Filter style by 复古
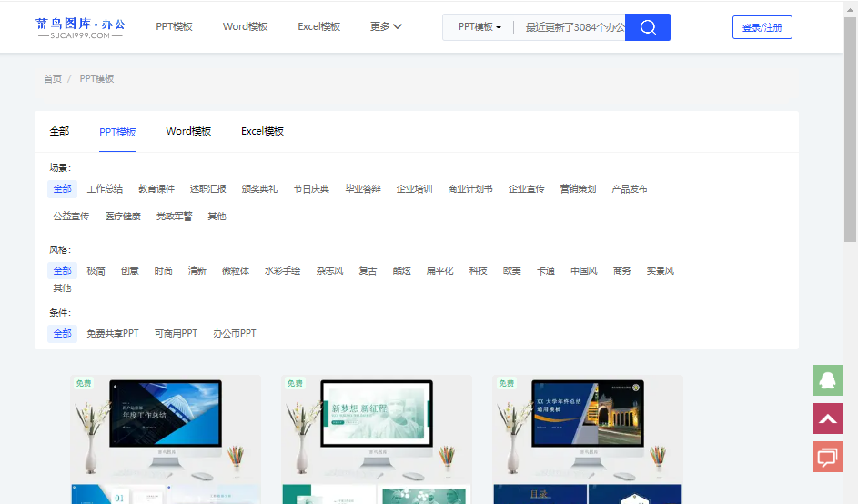Screen dimensions: 858x504 pos(368,271)
